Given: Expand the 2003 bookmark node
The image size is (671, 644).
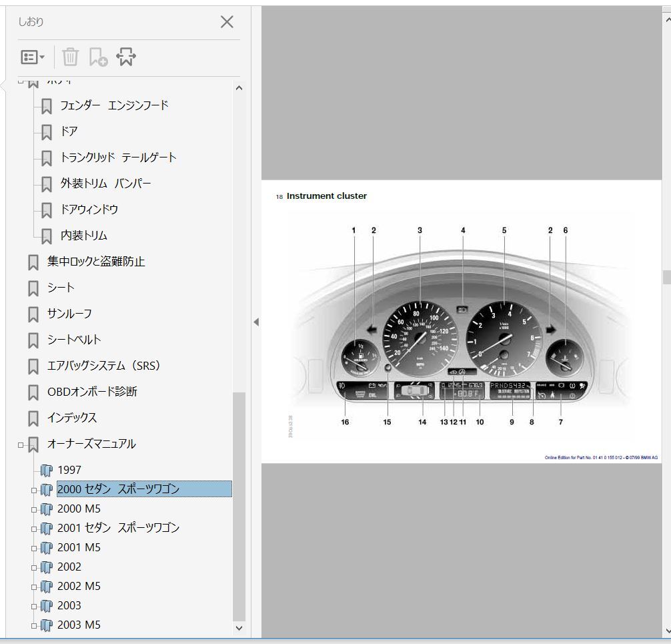Looking at the screenshot, I should 34,607.
